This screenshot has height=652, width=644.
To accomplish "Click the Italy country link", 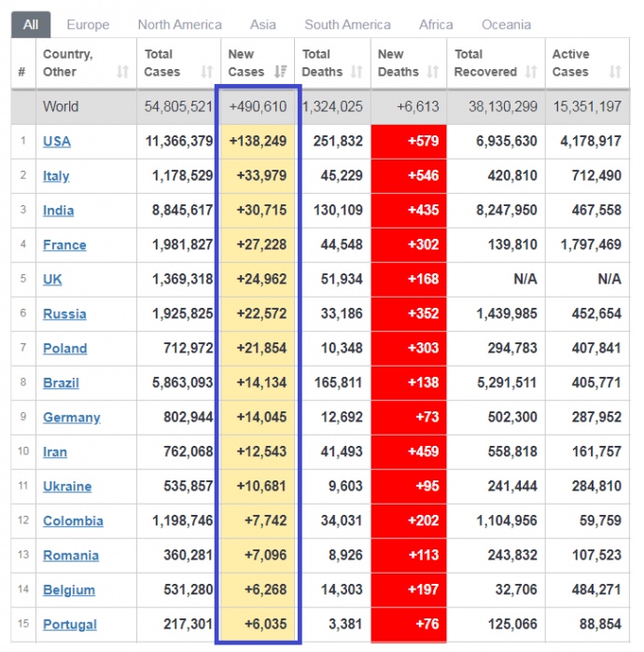I will tap(56, 176).
